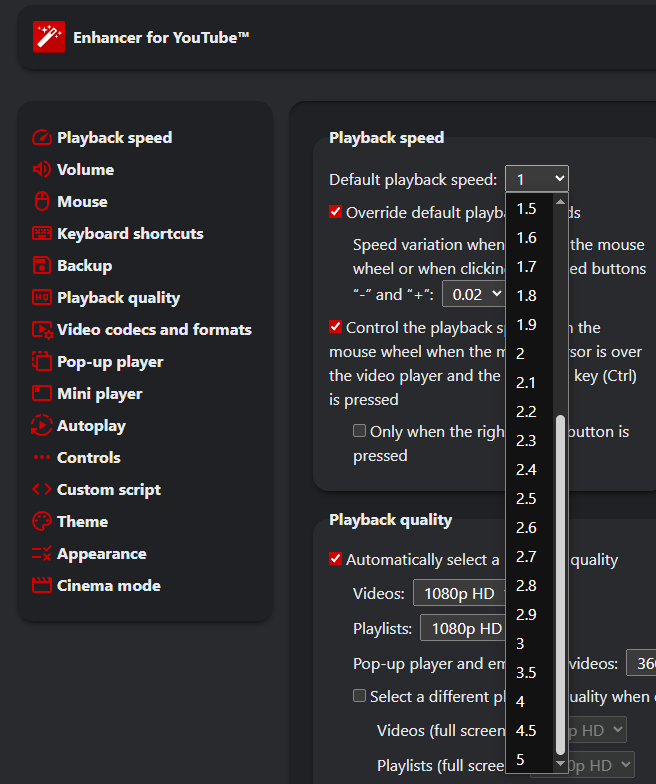
Task: Go to Volume settings
Action: pos(86,170)
